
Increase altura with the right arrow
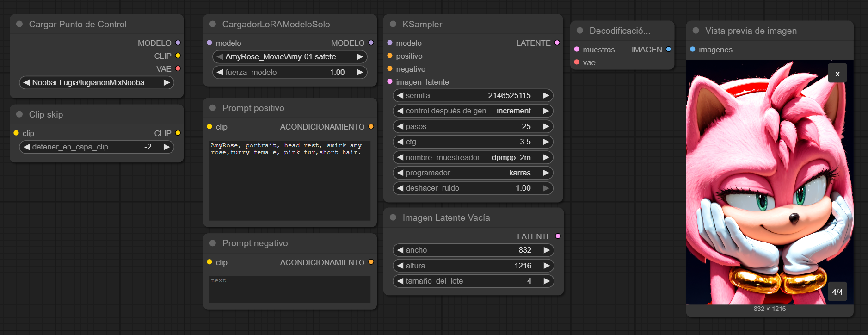tap(547, 266)
